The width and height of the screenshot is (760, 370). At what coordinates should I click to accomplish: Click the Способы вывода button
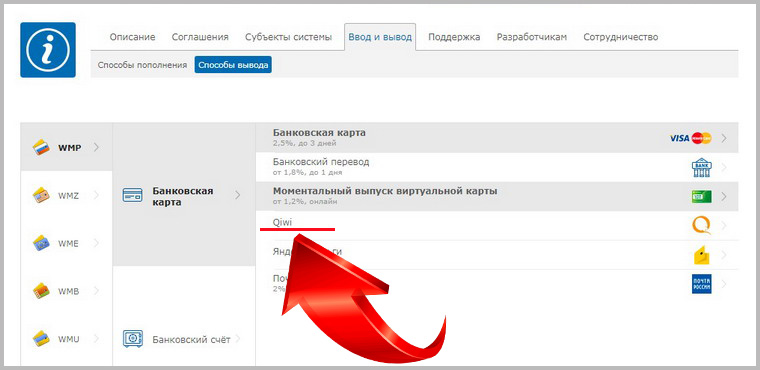[x=233, y=65]
